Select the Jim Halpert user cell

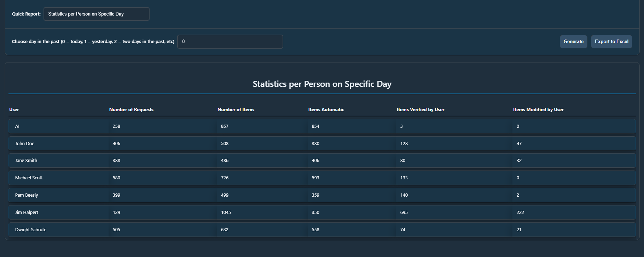click(x=27, y=212)
